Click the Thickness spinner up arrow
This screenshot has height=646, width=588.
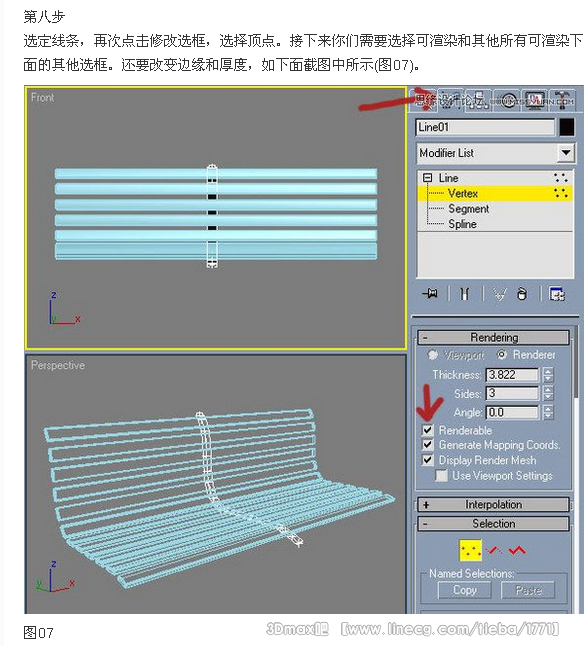coord(548,372)
